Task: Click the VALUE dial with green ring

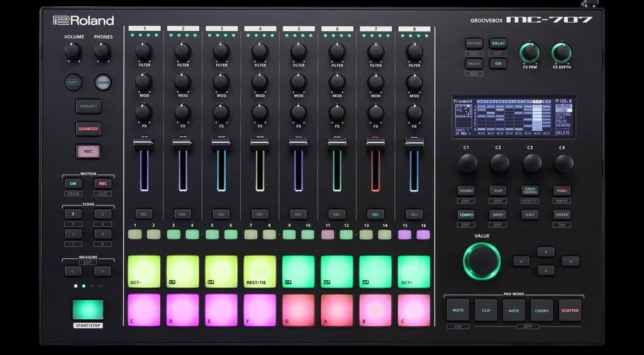Action: [x=482, y=261]
